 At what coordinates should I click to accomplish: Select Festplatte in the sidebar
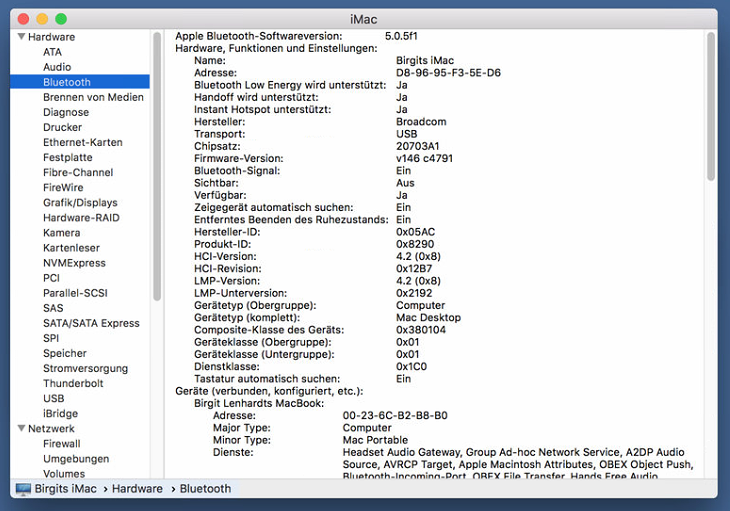(68, 157)
